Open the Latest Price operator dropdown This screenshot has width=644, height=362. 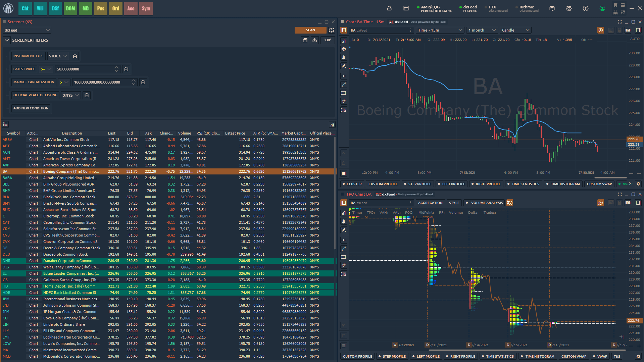[46, 69]
